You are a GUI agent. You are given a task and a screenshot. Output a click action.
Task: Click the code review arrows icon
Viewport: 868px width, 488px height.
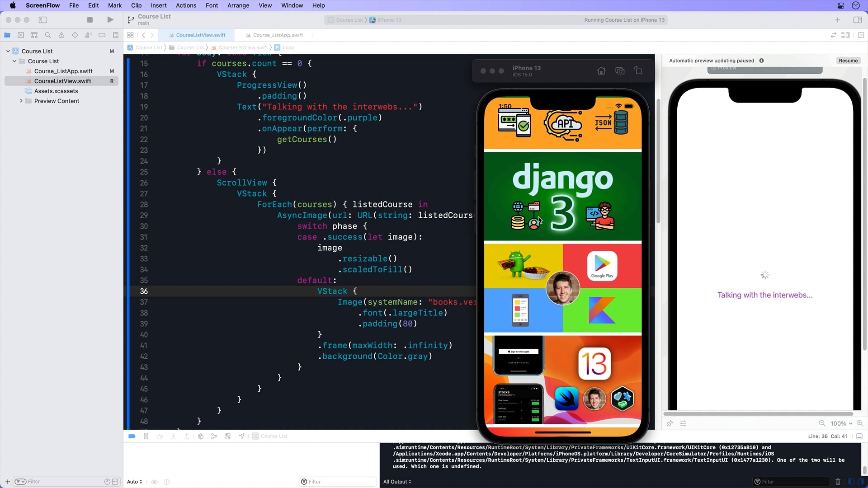[x=833, y=35]
